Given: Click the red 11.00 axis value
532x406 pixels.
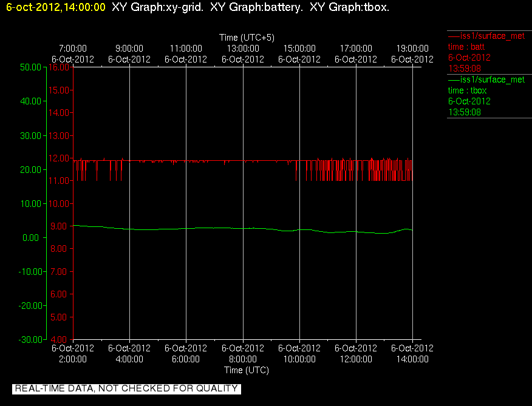Looking at the screenshot, I should point(59,181).
